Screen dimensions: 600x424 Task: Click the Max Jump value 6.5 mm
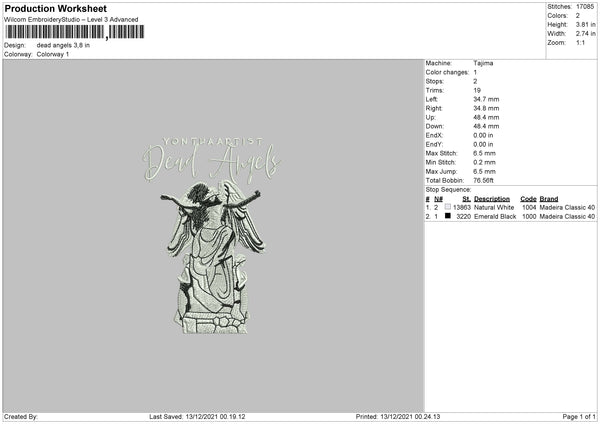484,171
